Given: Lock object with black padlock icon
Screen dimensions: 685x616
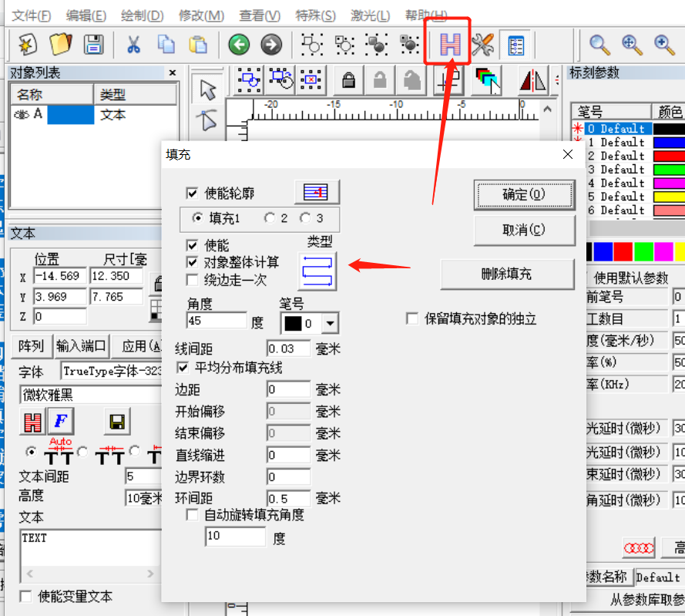Looking at the screenshot, I should (348, 80).
